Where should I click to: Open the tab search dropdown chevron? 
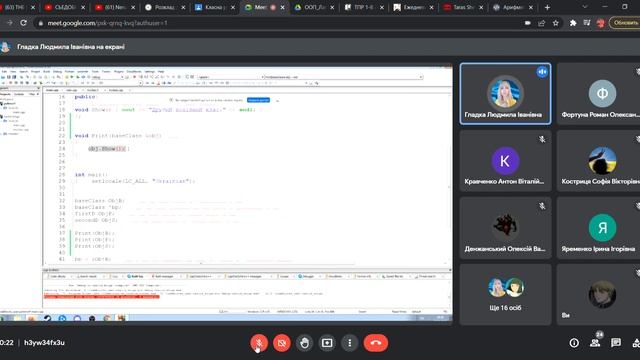point(584,7)
